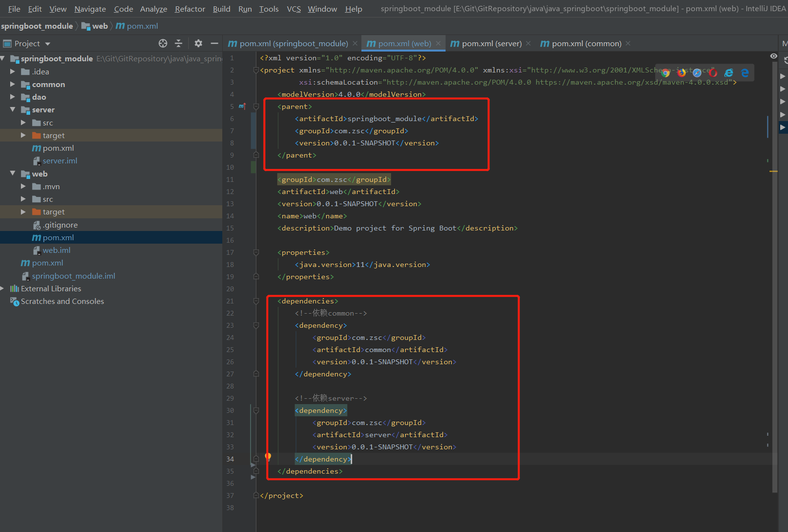788x532 pixels.
Task: Close the pom.xml (springboot_module) tab
Action: point(355,43)
